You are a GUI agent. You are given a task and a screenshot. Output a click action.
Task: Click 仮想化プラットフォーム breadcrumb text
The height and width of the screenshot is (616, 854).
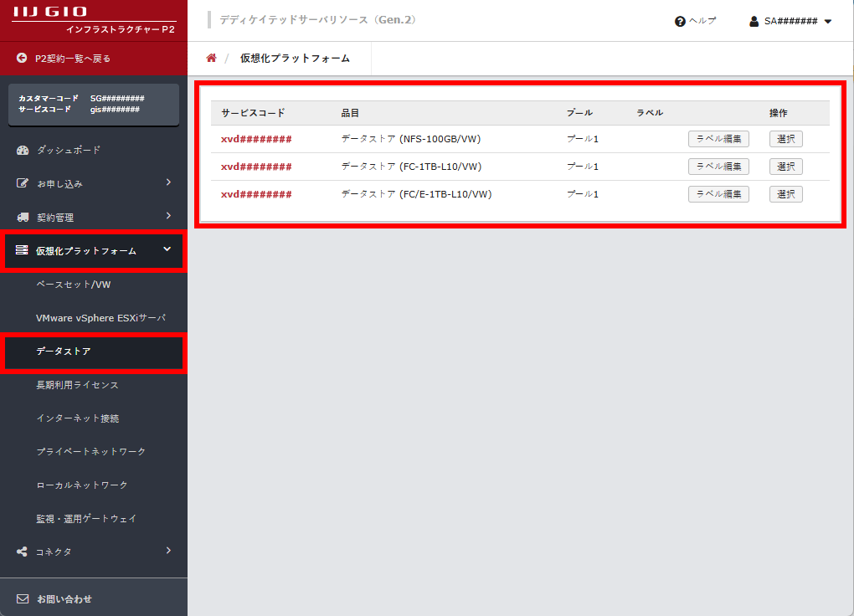[295, 59]
